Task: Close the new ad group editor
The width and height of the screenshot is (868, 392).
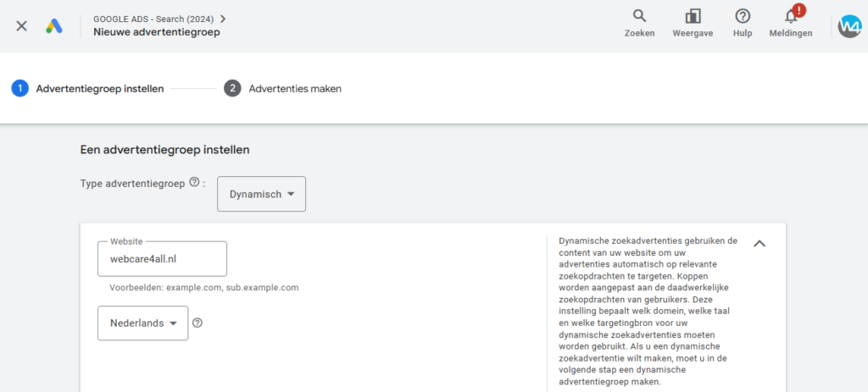Action: [x=22, y=25]
